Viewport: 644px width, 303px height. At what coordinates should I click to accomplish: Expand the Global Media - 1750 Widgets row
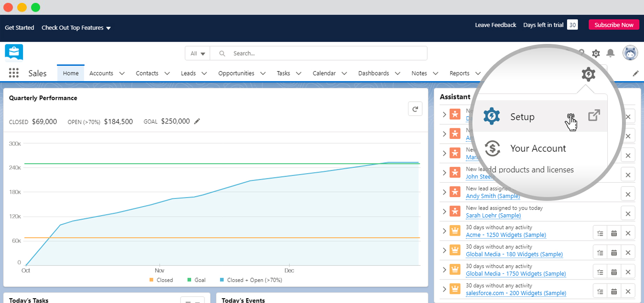coord(444,270)
